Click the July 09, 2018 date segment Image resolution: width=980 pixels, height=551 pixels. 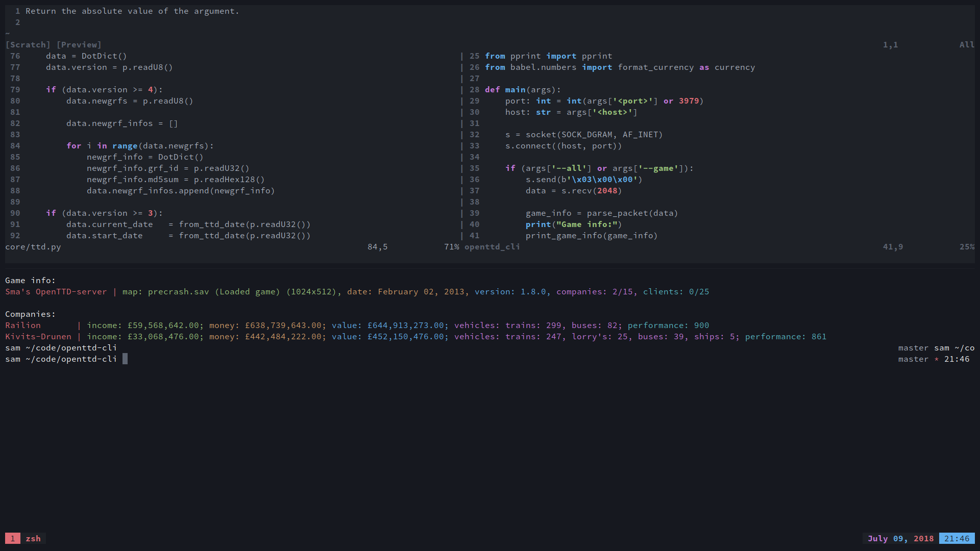tap(900, 538)
